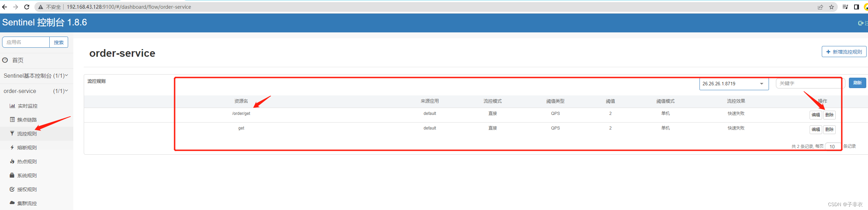Screen dimensions: 868x210
Task: Focus the 关键字 keyword field
Action: 810,83
